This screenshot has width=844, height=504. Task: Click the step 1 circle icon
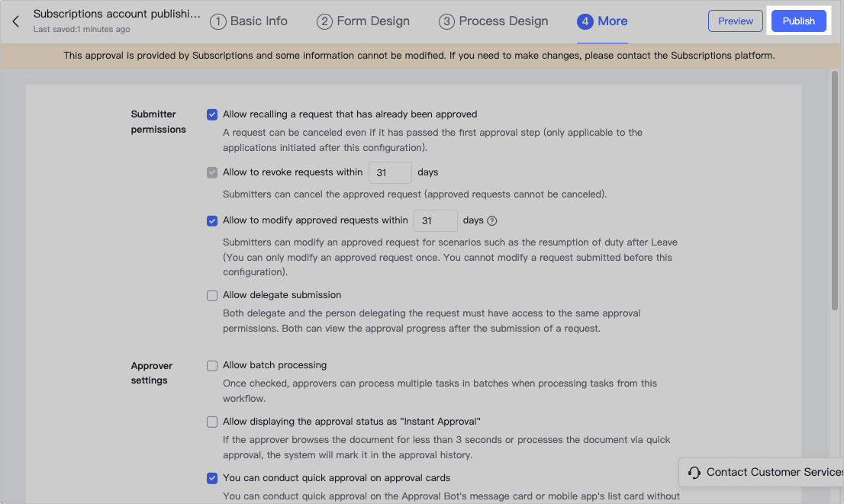click(x=218, y=21)
